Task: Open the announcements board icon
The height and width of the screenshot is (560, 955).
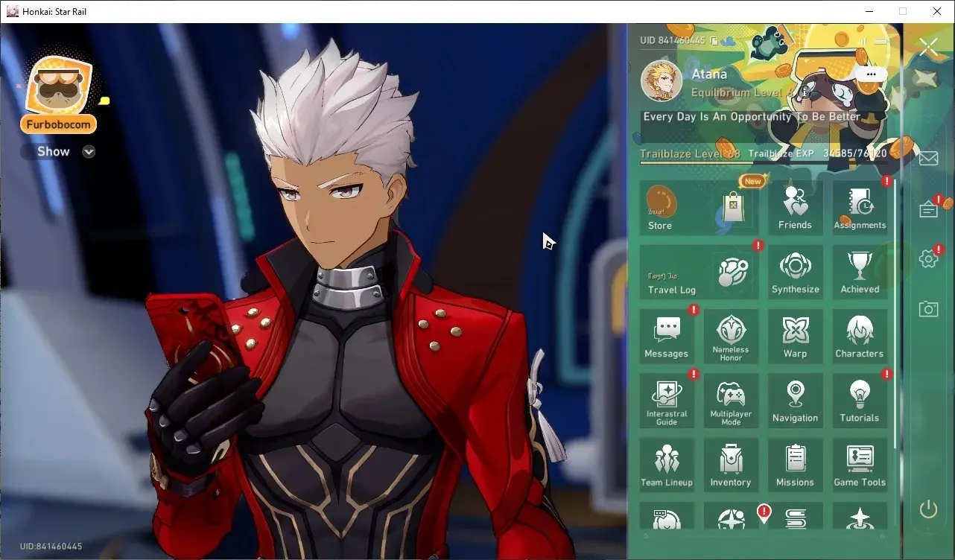Action: click(928, 209)
